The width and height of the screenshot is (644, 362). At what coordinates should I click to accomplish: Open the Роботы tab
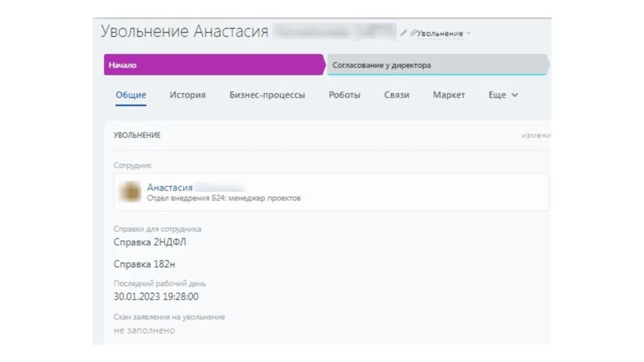click(x=345, y=95)
